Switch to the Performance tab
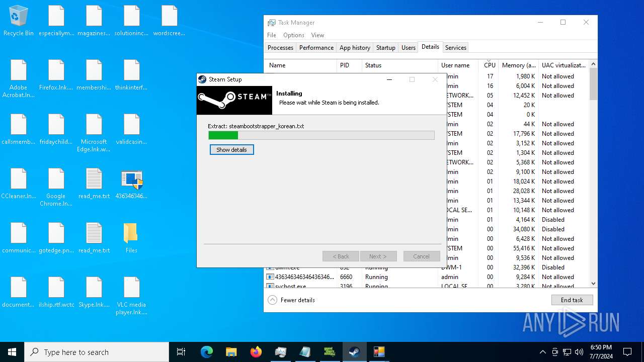Screen dimensions: 644x362 coord(316,48)
